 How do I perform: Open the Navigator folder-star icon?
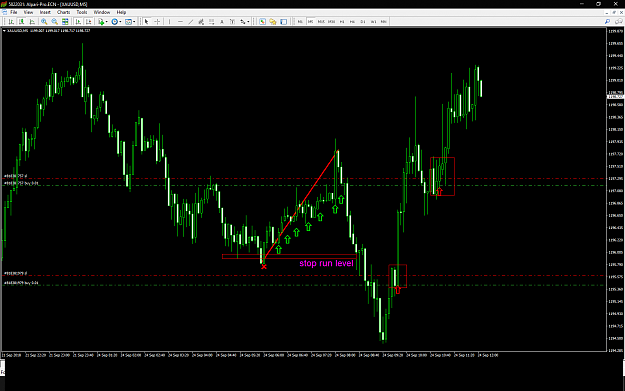tap(273, 22)
